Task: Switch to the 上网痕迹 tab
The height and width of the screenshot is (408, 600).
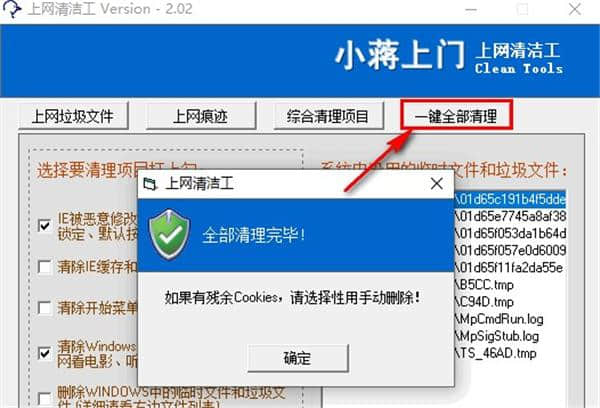Action: pyautogui.click(x=201, y=116)
